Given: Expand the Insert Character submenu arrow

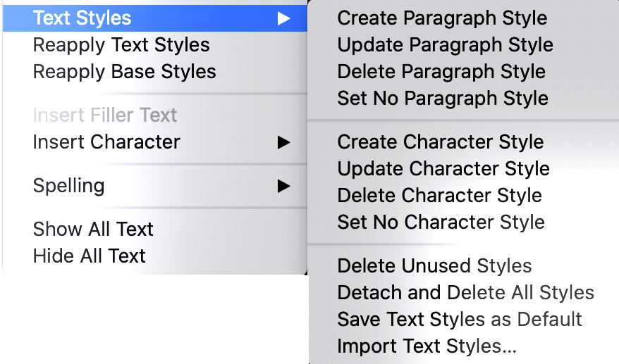Looking at the screenshot, I should pos(283,142).
